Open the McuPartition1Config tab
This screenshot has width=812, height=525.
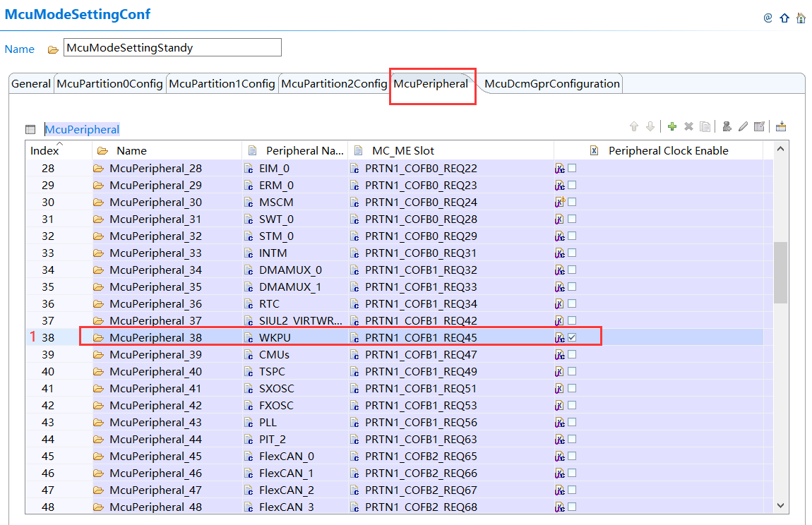pos(222,84)
